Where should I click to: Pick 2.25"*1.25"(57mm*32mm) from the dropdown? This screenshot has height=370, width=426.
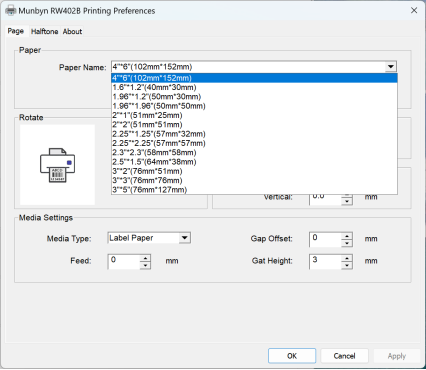(x=254, y=134)
